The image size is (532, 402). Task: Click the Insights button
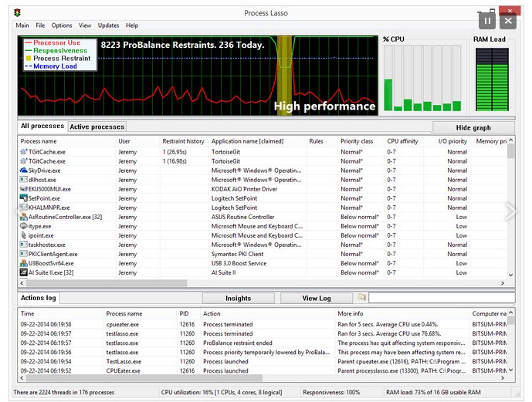coord(238,299)
